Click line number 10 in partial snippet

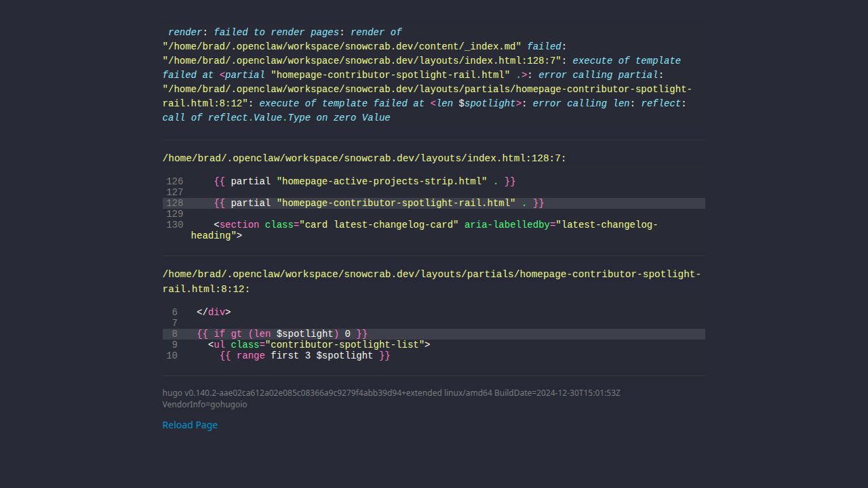(x=172, y=356)
